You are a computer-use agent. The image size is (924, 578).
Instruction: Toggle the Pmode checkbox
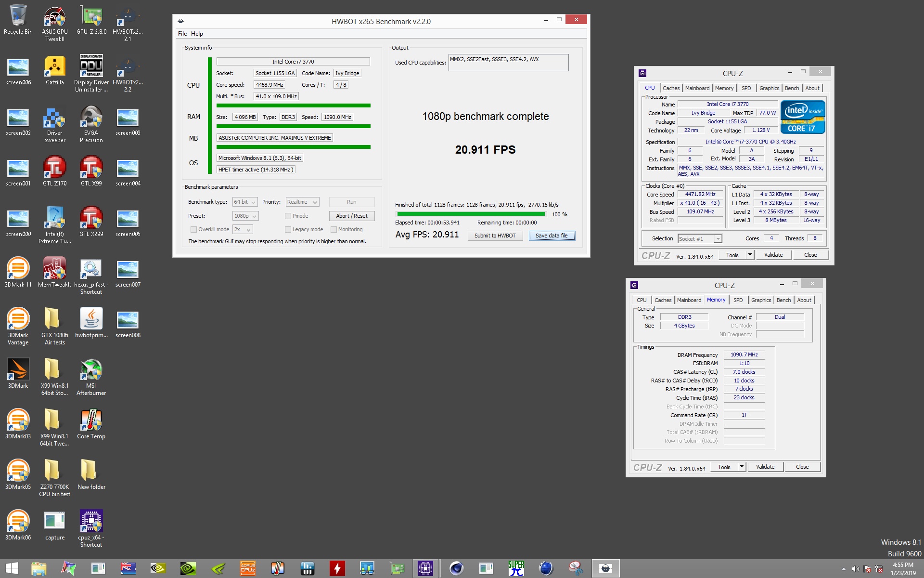point(288,216)
